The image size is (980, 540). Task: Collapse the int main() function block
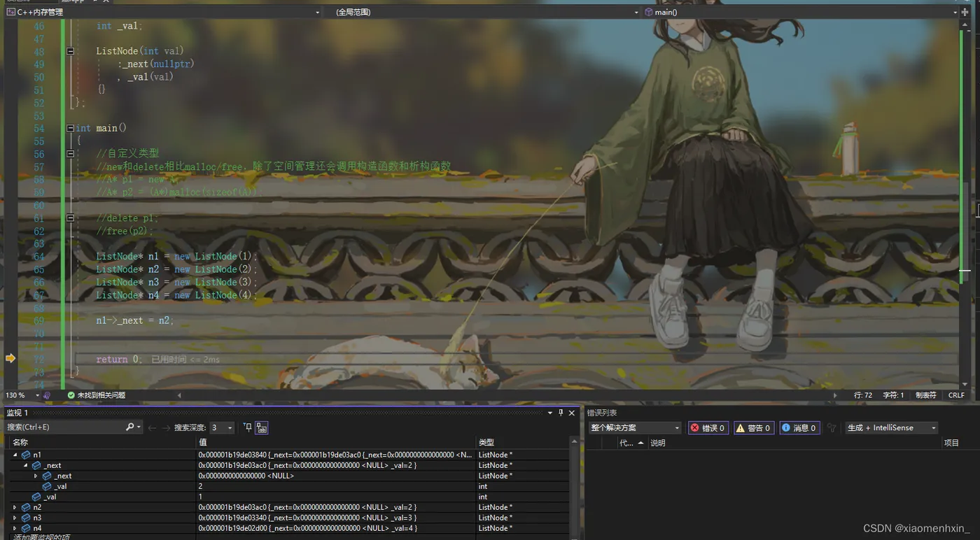click(x=70, y=128)
